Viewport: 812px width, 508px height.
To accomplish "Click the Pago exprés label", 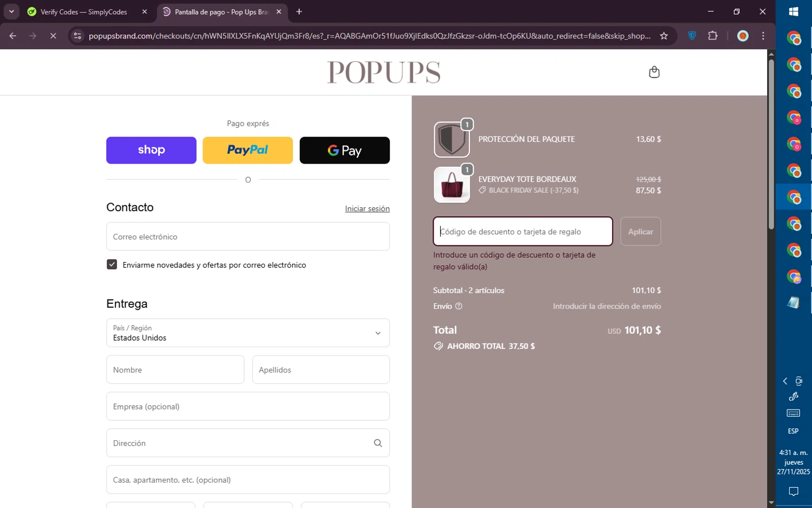I will (248, 123).
